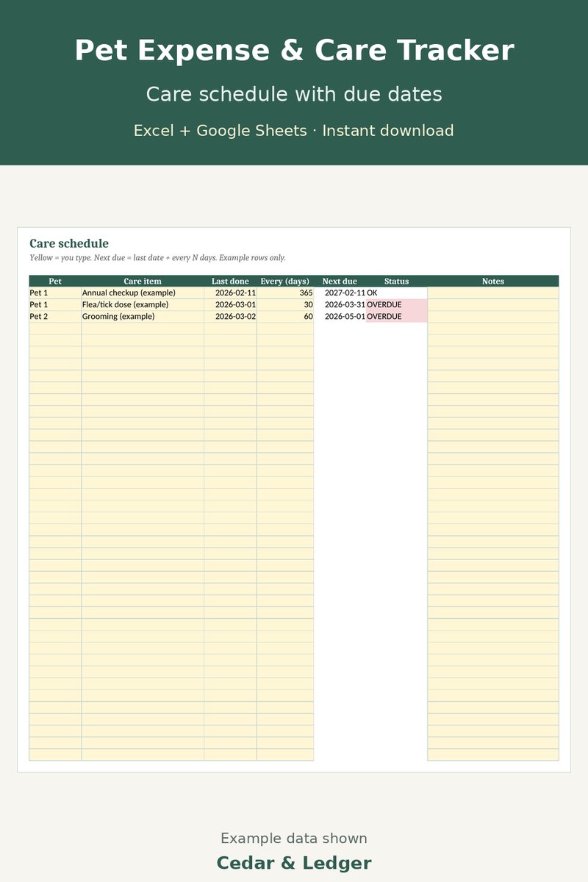
Task: Click the Notes cell in Annual checkup row
Action: click(493, 293)
